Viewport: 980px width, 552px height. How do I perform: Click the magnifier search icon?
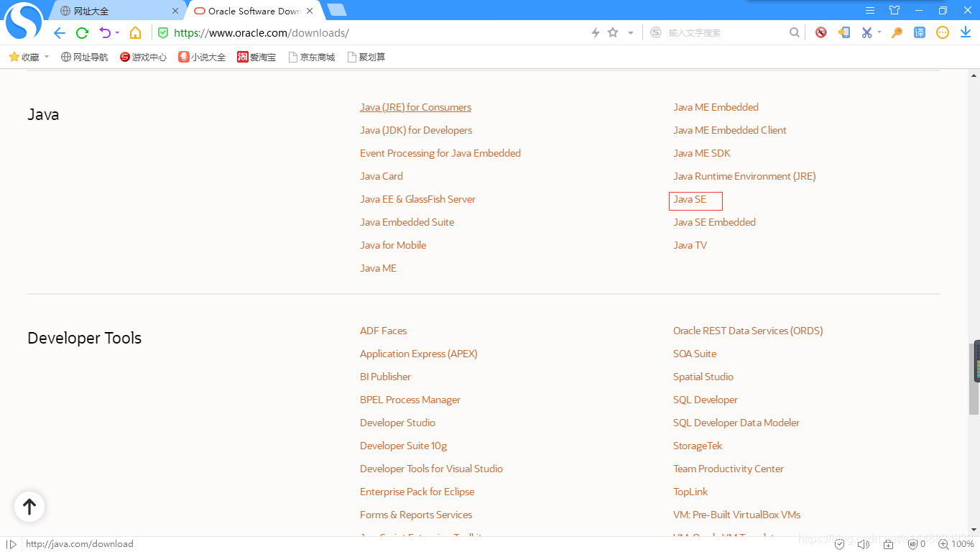point(794,32)
